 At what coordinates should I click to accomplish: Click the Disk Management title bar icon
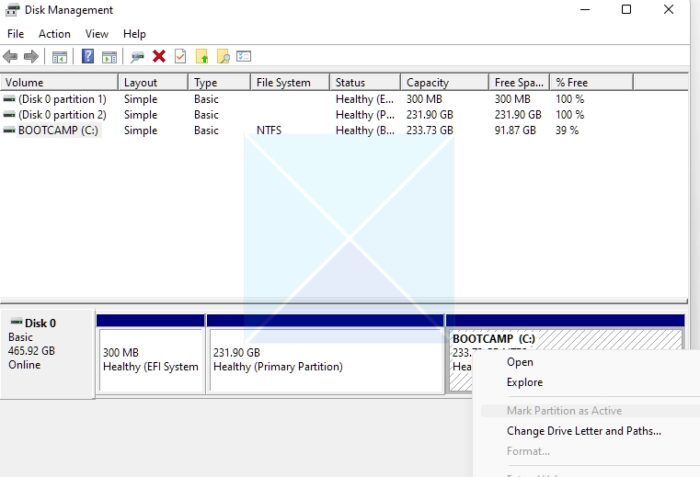[x=12, y=9]
